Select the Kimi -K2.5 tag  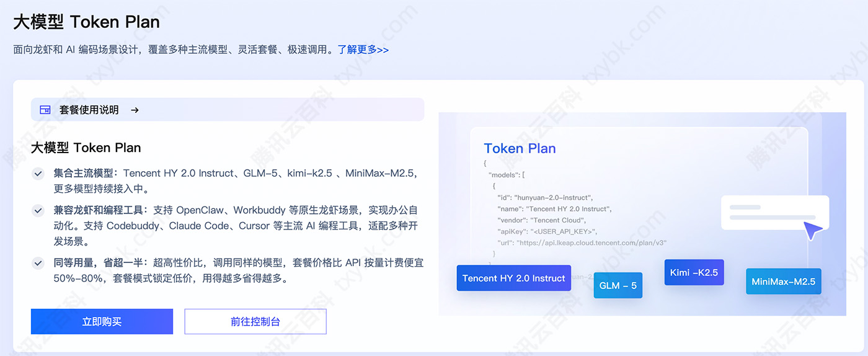pyautogui.click(x=694, y=272)
